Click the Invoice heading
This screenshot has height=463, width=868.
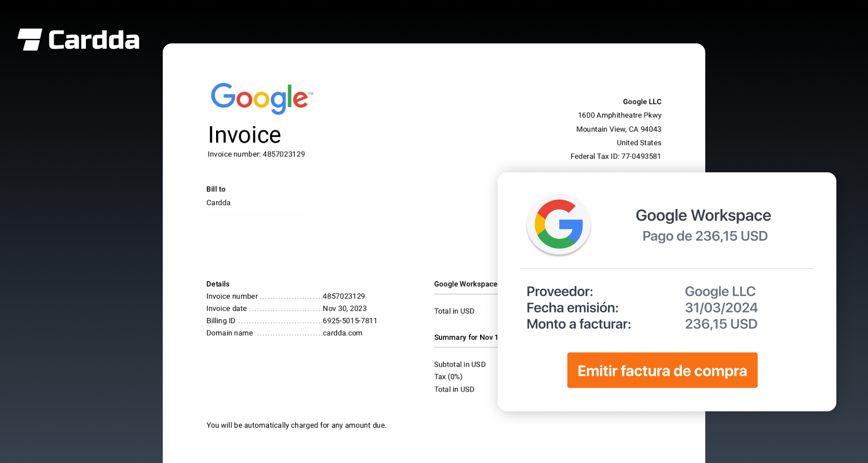pos(245,135)
